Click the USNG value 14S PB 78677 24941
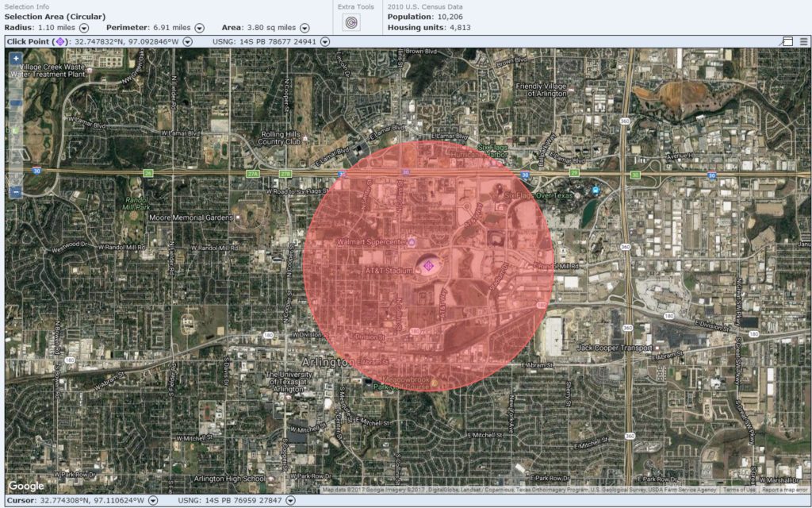 [x=278, y=42]
